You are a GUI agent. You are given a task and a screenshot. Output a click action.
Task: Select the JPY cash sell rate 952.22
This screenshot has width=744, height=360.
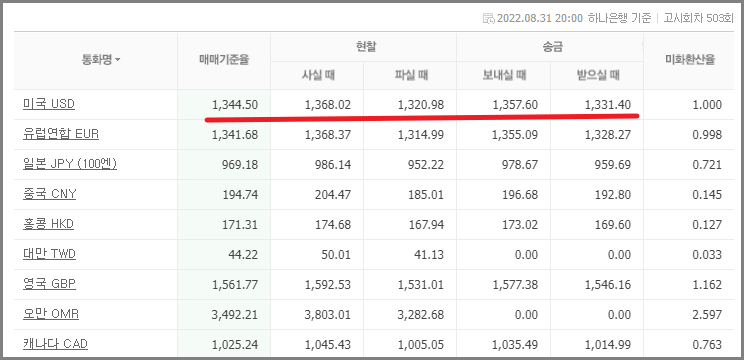(426, 165)
